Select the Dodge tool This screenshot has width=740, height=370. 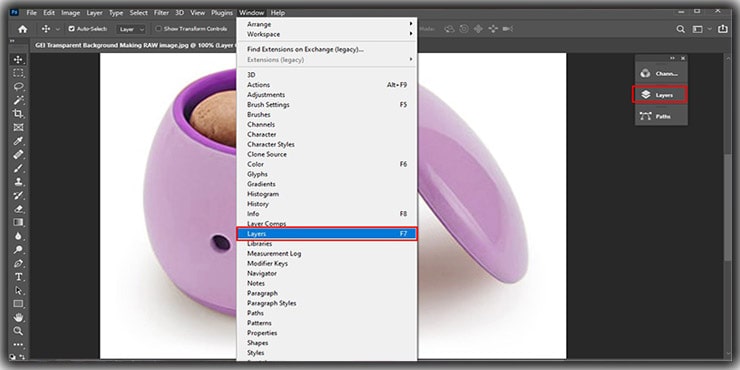point(18,250)
